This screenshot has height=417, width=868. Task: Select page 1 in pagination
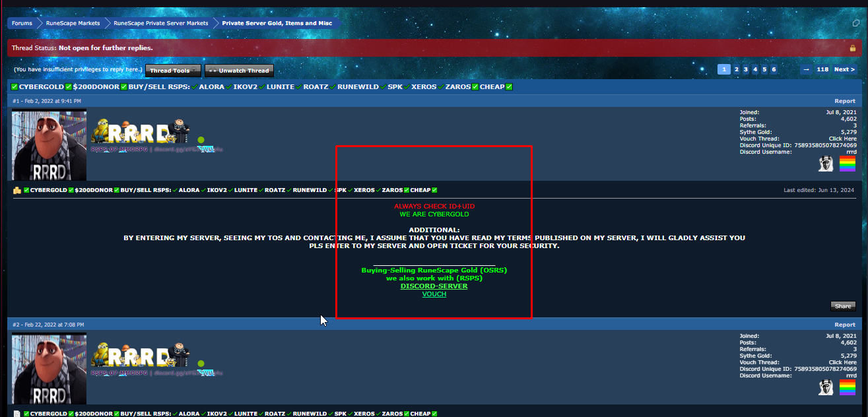(x=724, y=69)
